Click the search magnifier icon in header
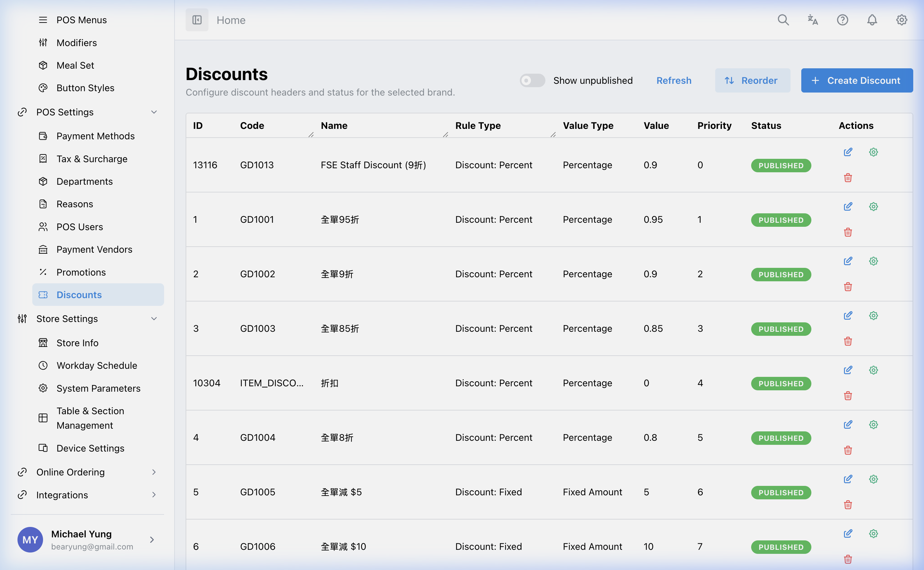 coord(783,20)
